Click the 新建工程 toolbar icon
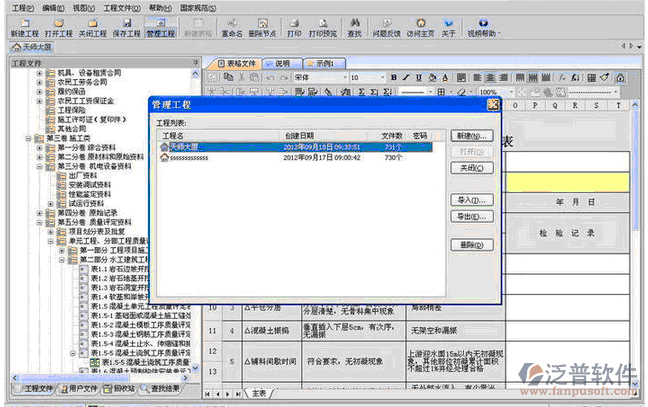 click(x=23, y=24)
